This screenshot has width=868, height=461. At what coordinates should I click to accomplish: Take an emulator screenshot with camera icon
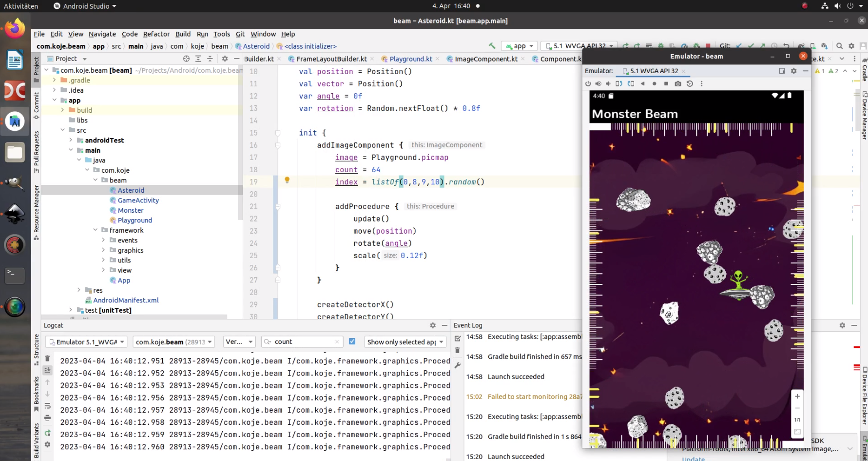[x=678, y=84]
